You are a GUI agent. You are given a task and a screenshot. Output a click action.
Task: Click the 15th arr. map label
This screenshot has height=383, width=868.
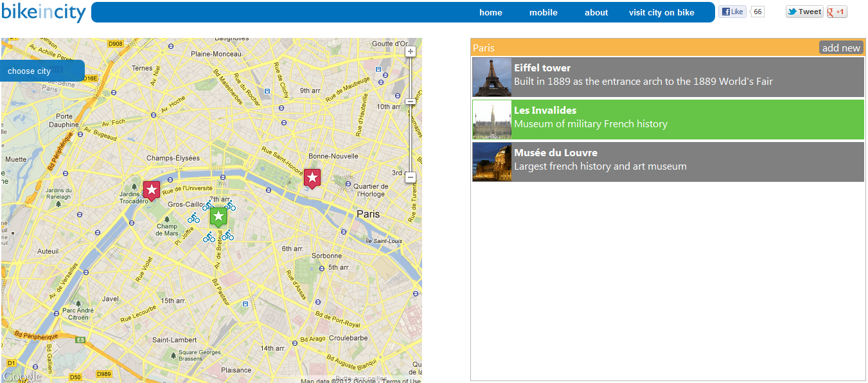point(173,301)
